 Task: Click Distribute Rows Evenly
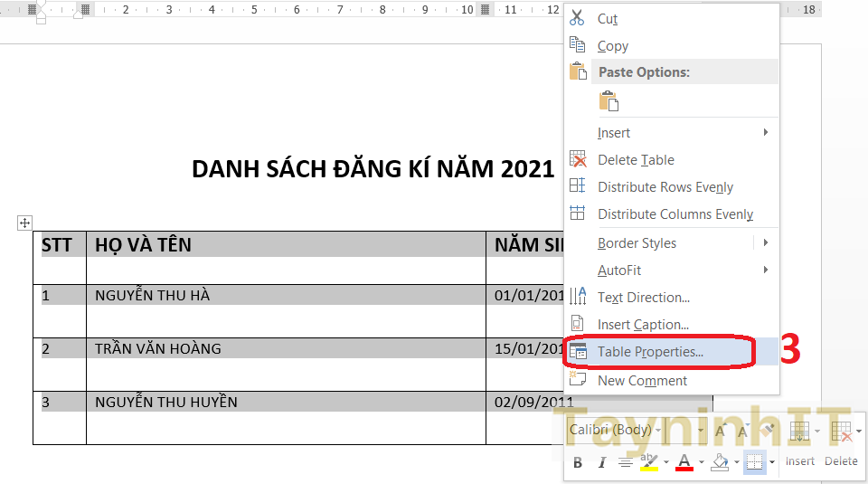665,187
